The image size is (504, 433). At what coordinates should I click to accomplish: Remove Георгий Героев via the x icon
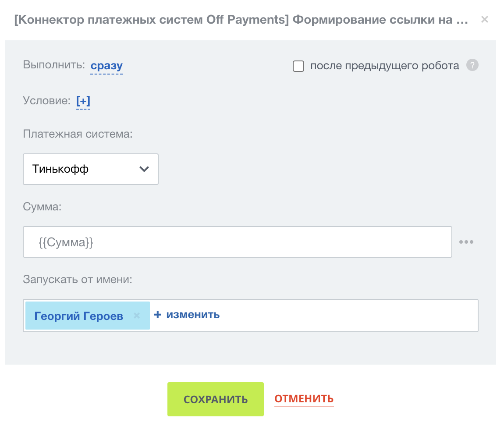coord(136,315)
